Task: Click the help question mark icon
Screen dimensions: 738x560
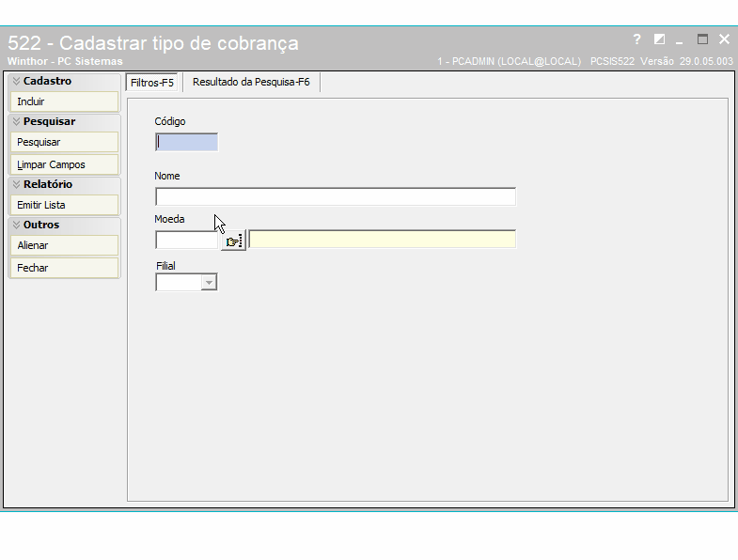Action: pyautogui.click(x=636, y=39)
